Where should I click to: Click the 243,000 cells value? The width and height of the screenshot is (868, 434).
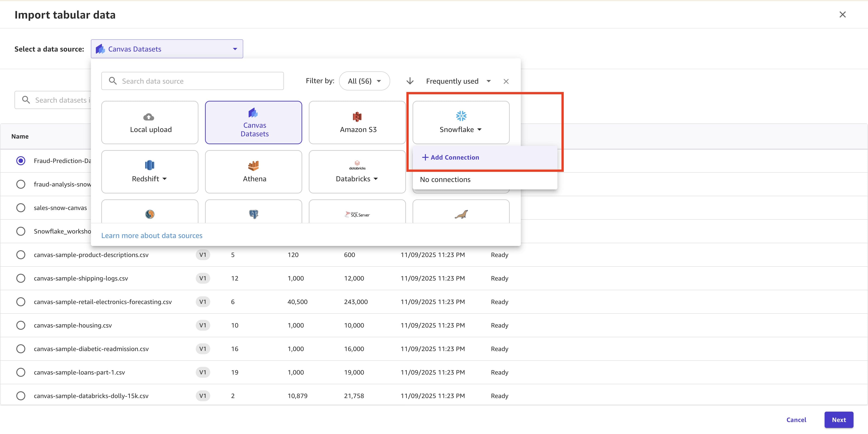click(x=356, y=302)
